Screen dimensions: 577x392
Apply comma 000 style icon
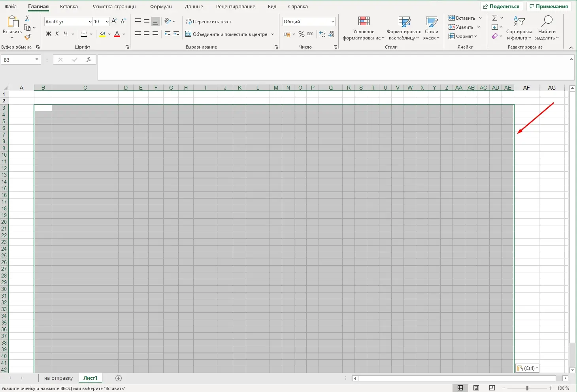pos(310,34)
